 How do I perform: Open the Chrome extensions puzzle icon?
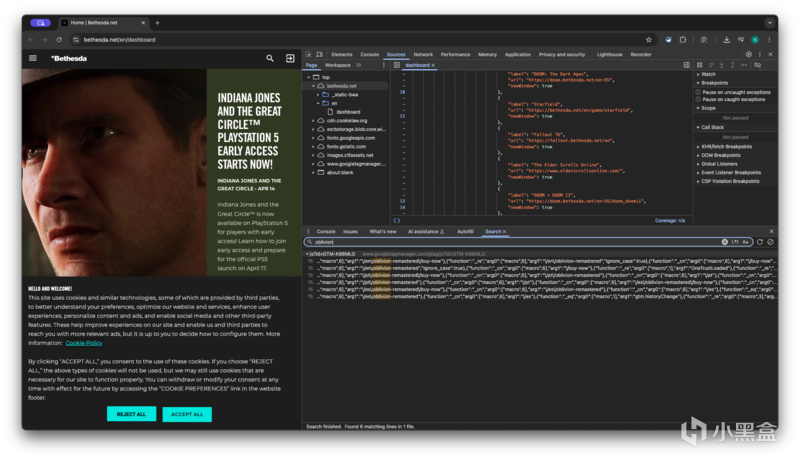pyautogui.click(x=683, y=40)
